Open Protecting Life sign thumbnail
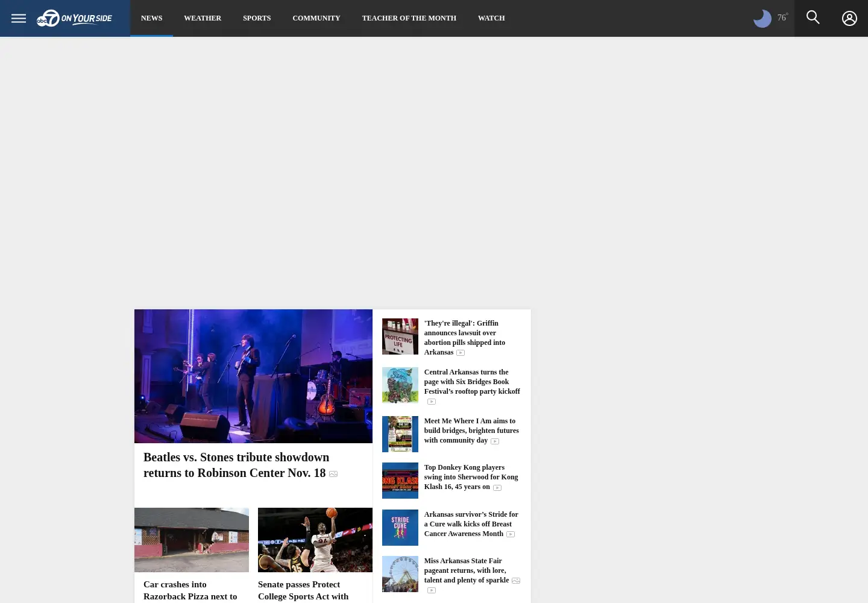This screenshot has height=603, width=868. coord(400,336)
